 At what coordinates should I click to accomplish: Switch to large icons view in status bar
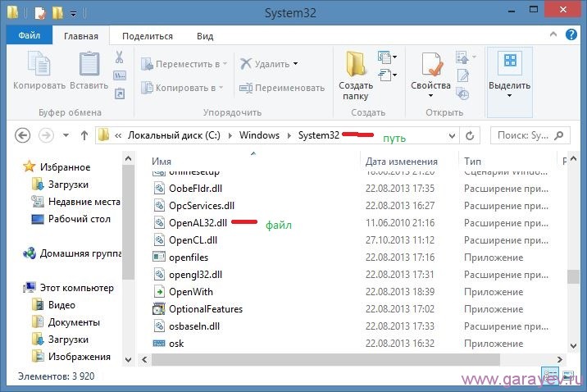click(568, 376)
